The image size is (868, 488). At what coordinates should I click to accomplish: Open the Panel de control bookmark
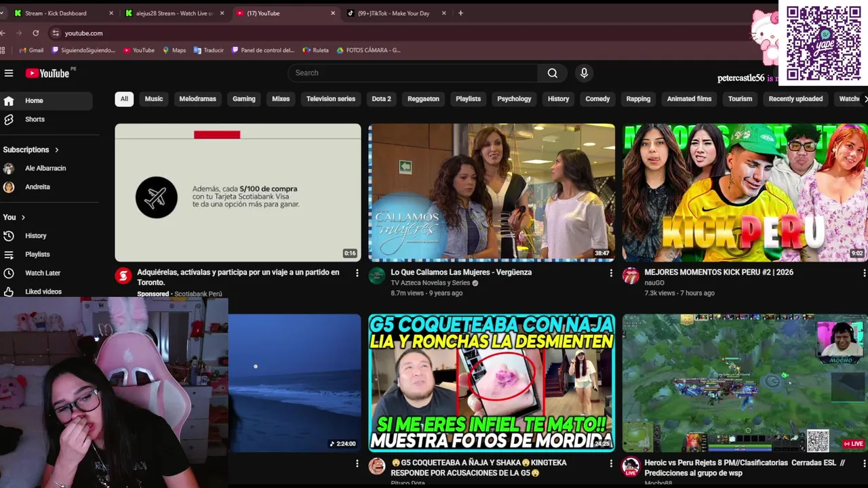pyautogui.click(x=264, y=50)
